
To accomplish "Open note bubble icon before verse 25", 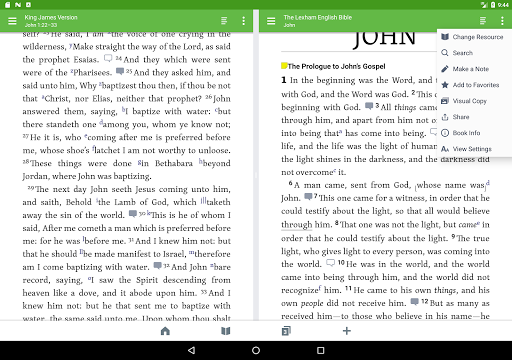I will pos(120,71).
